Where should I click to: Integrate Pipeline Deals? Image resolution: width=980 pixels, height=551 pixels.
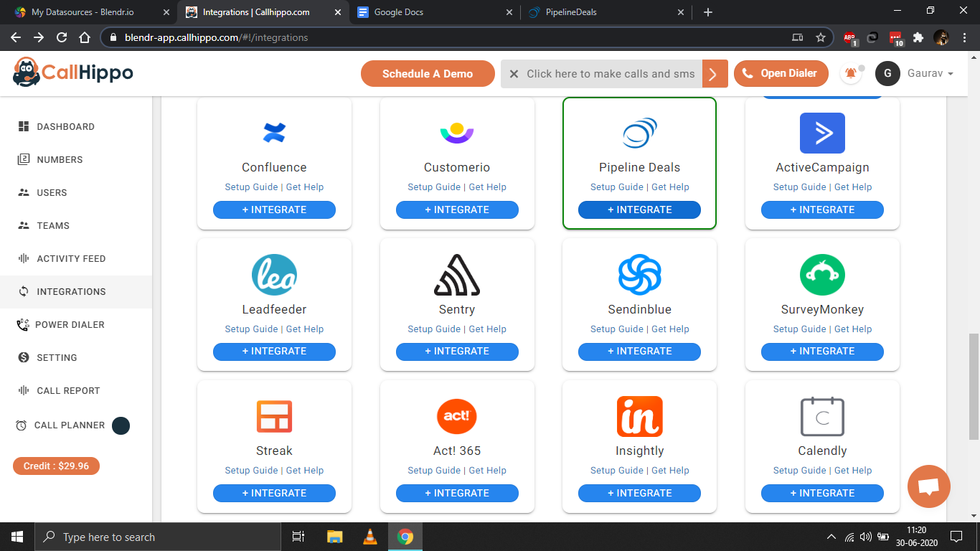click(x=639, y=209)
